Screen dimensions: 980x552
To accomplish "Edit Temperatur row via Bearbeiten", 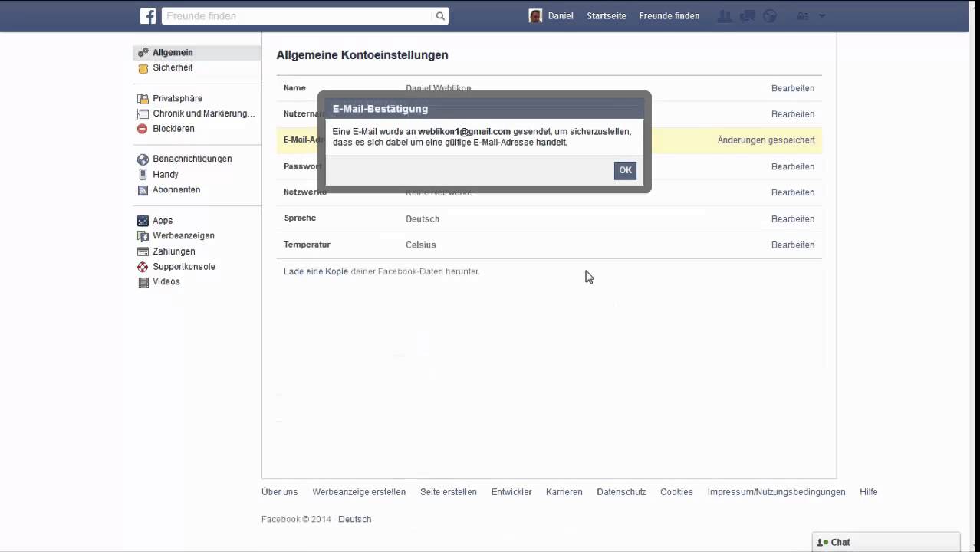I will point(792,245).
